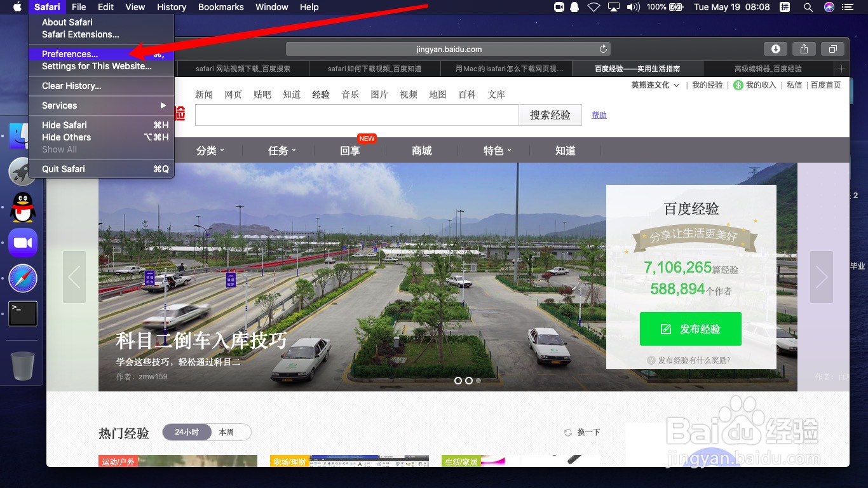Open Zoom in the Dock
The height and width of the screenshot is (488, 868).
[23, 243]
